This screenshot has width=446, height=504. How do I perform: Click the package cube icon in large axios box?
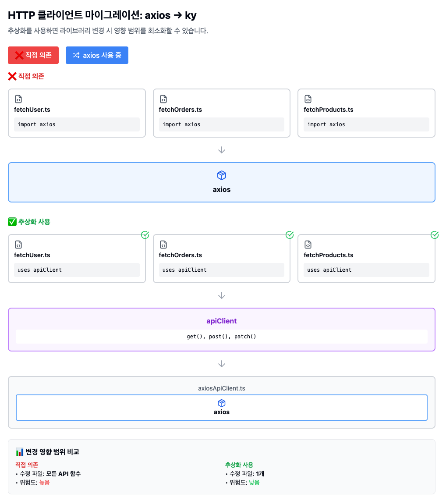[222, 175]
